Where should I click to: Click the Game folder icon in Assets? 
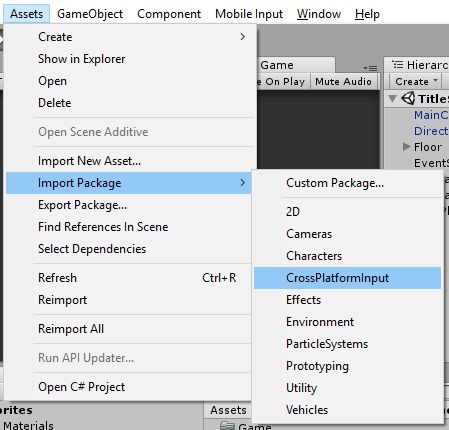(228, 426)
